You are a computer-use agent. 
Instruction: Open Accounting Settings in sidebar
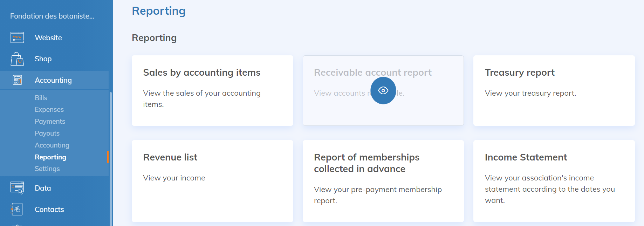pyautogui.click(x=47, y=169)
